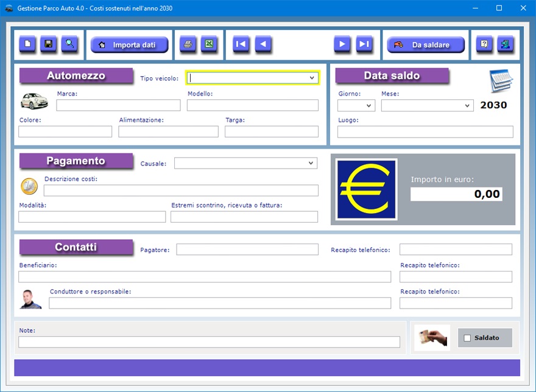Screen dimensions: 536x392
Task: Click the hand holding banknote image
Action: (x=432, y=338)
